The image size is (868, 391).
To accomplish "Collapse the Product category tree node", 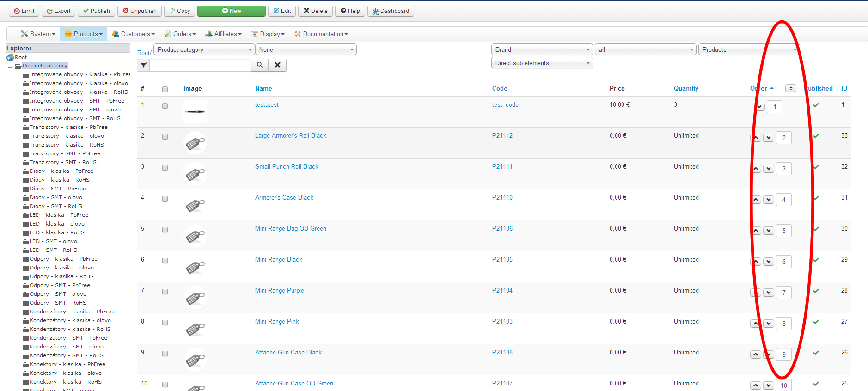I will [x=10, y=66].
